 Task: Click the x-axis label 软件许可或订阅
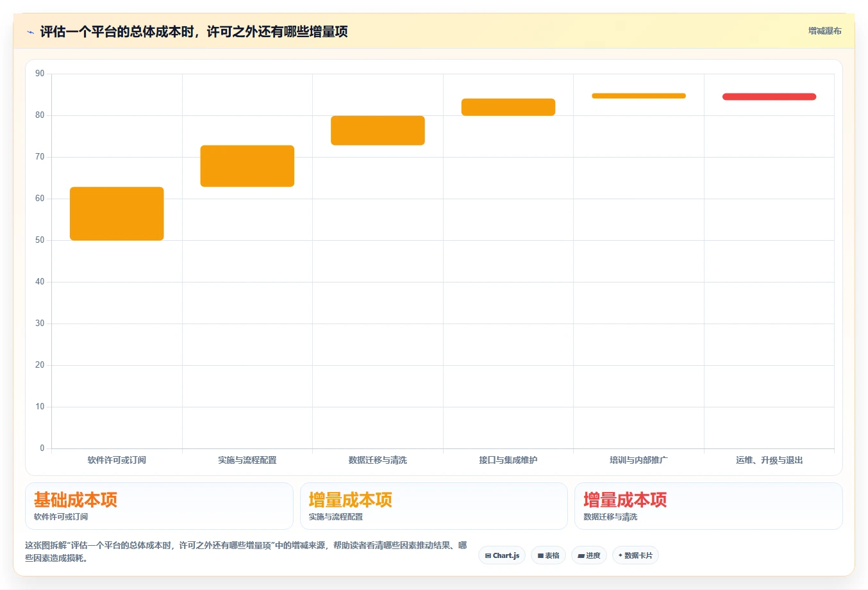(117, 460)
